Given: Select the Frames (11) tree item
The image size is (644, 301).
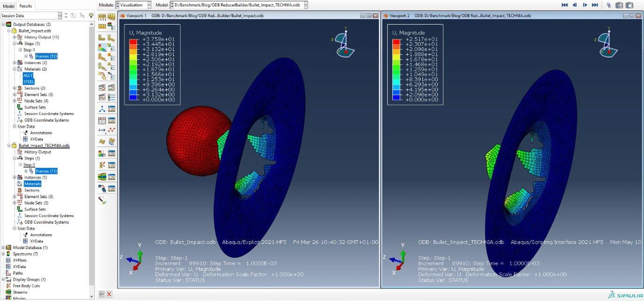Looking at the screenshot, I should coord(46,171).
